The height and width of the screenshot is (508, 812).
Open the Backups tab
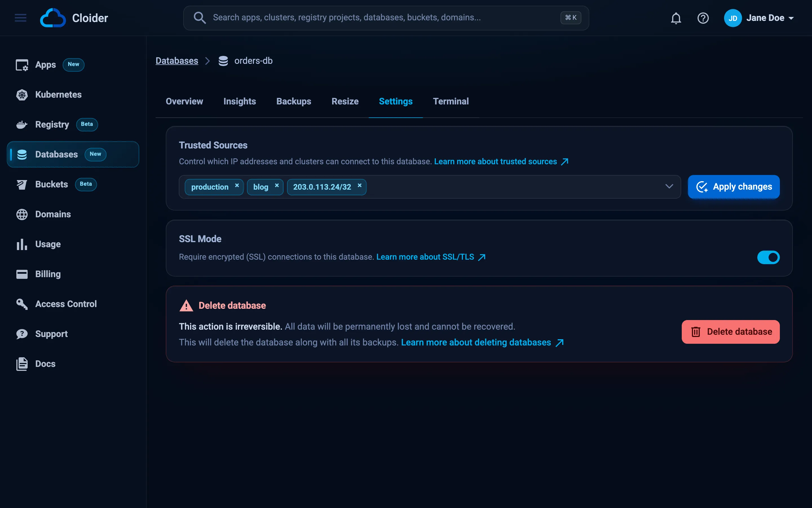click(294, 102)
